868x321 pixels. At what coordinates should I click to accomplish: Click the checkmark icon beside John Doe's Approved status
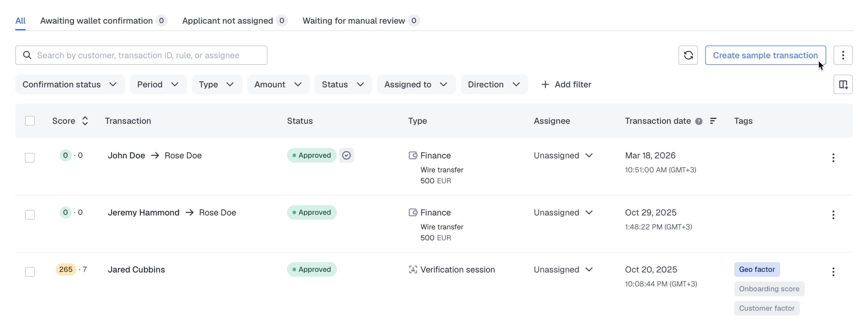click(346, 155)
